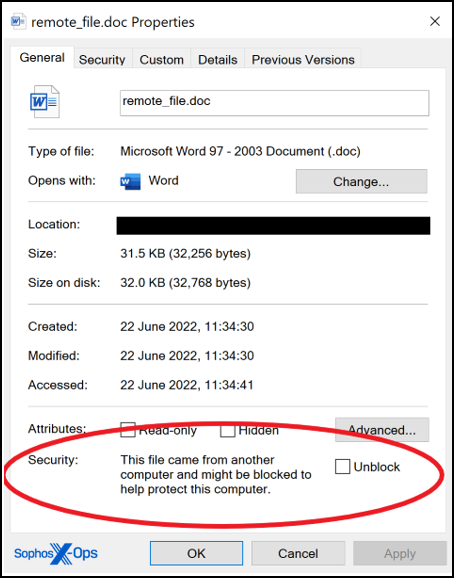Click the Word app icon beside Opens with
Image resolution: width=454 pixels, height=578 pixels.
click(x=130, y=181)
